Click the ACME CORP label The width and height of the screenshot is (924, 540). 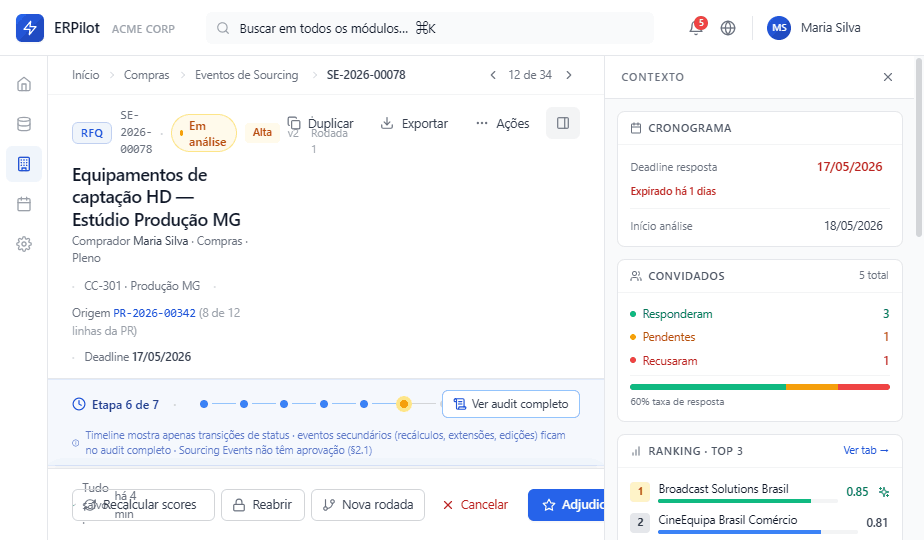tap(143, 29)
